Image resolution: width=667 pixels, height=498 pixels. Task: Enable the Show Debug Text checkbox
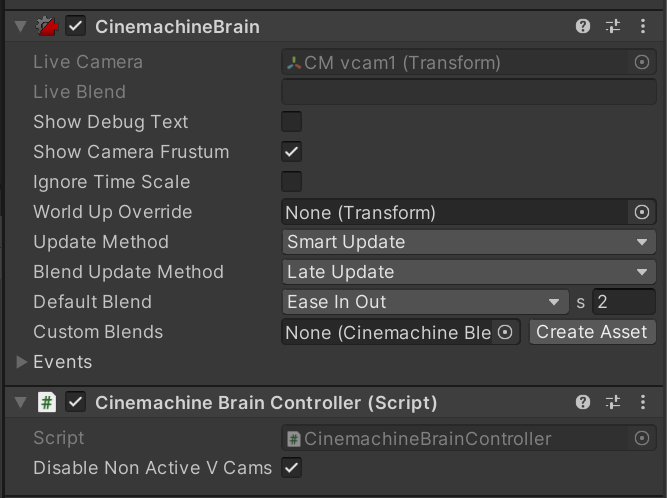291,122
